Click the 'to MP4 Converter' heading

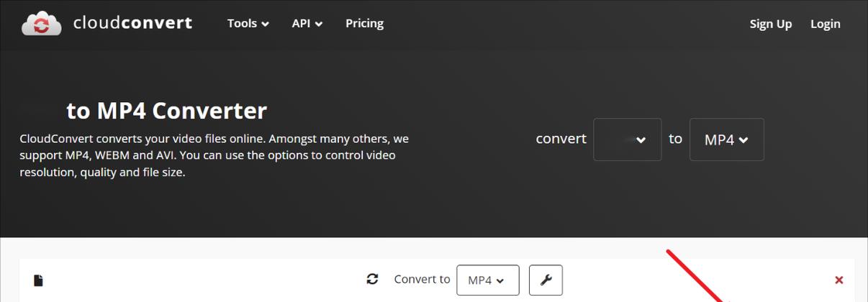[167, 111]
